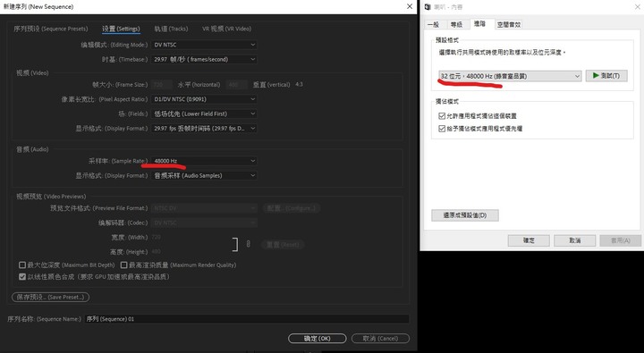Image resolution: width=644 pixels, height=353 pixels.
Task: Confirm the new sequence with OK
Action: click(317, 339)
